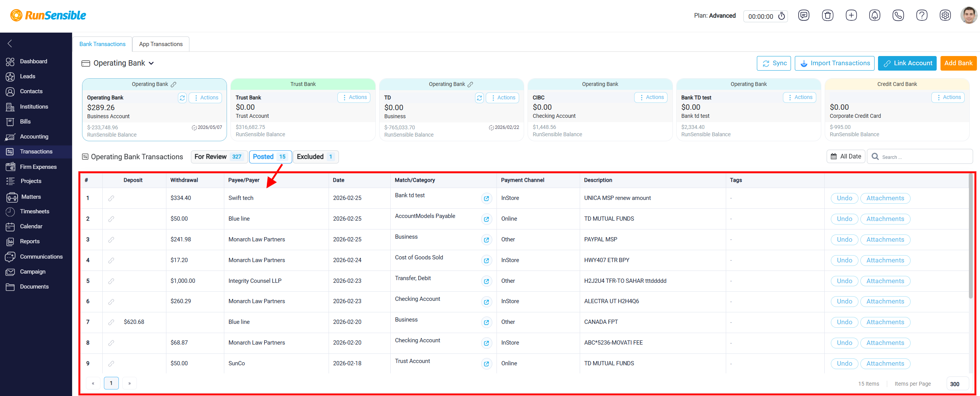The height and width of the screenshot is (396, 980).
Task: Select the Posted transactions tab
Action: tap(270, 157)
